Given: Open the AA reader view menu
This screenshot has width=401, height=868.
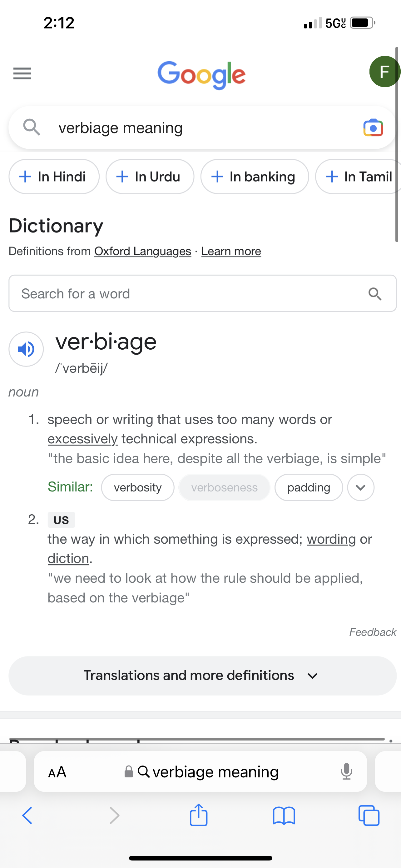Looking at the screenshot, I should (x=57, y=772).
